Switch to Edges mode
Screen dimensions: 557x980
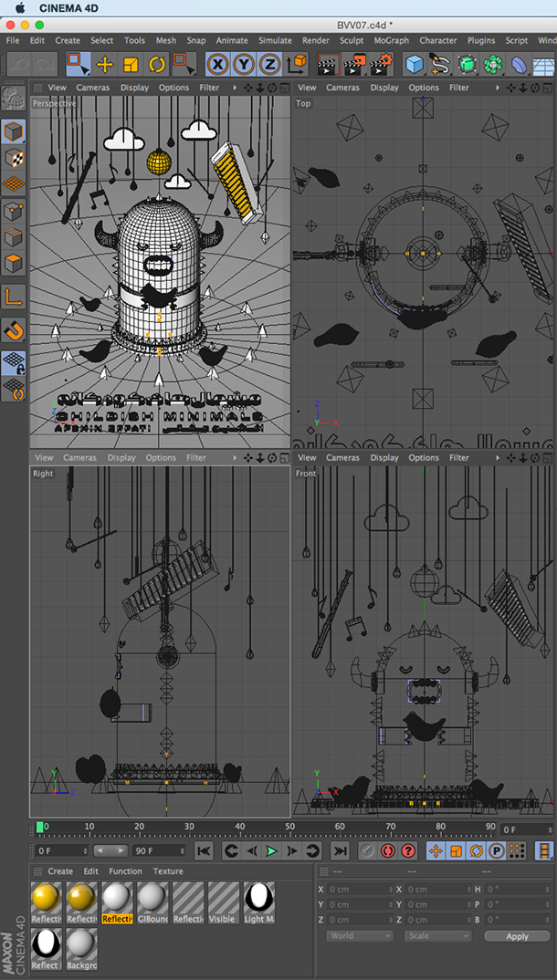pos(14,237)
